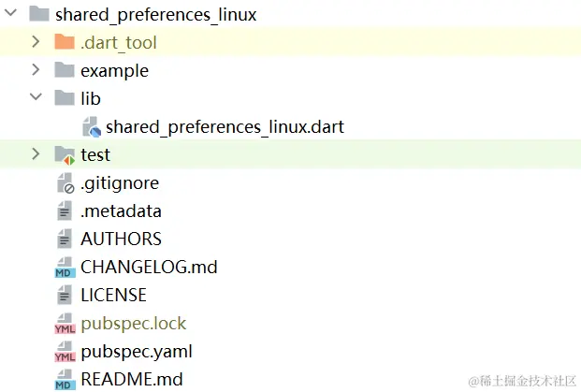Click the shared_preferences_linux root folder icon
The image size is (581, 392).
point(39,14)
